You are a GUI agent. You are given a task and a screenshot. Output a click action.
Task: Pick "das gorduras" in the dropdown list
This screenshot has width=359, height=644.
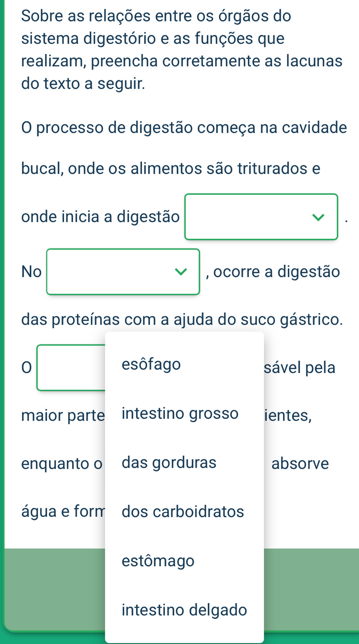coord(169,462)
